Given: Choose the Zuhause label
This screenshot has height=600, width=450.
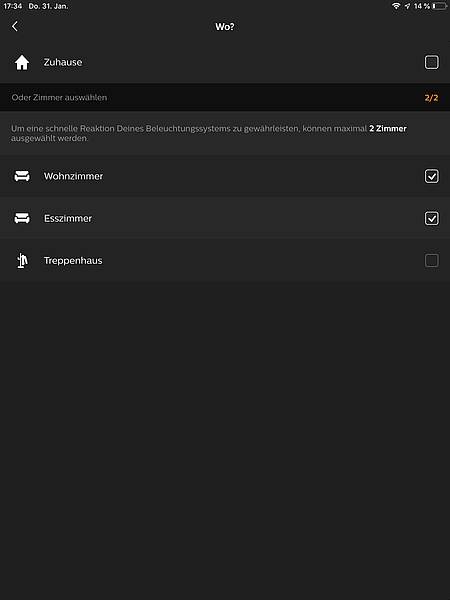Looking at the screenshot, I should 63,62.
